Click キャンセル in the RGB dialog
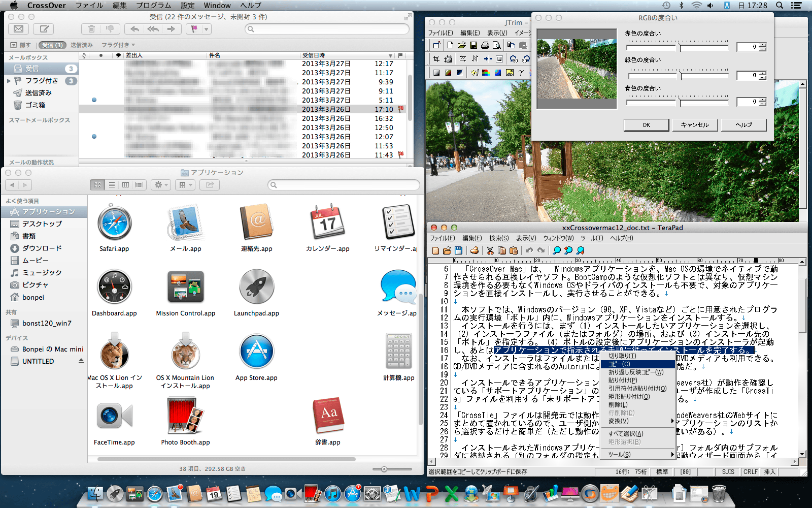Screen dimensions: 812x508 695,125
